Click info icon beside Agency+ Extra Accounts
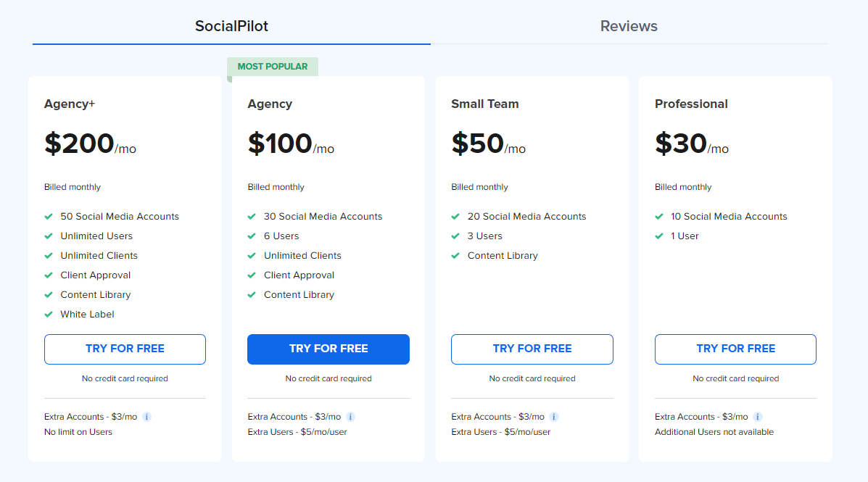Viewport: 868px width, 482px height. (x=146, y=417)
